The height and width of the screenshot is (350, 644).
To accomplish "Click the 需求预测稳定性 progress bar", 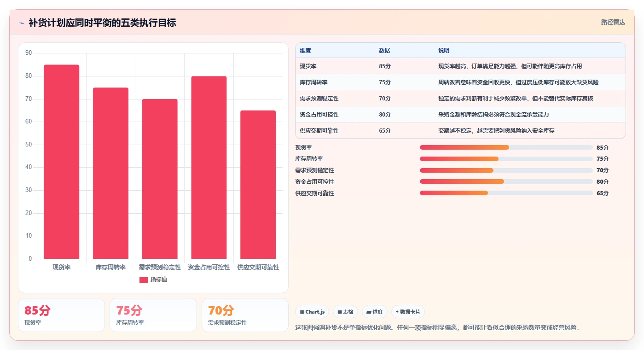I will tap(506, 170).
